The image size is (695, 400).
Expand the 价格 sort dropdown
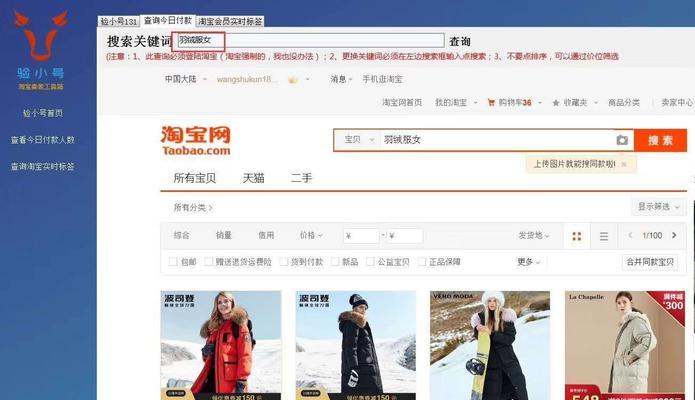[x=311, y=235]
